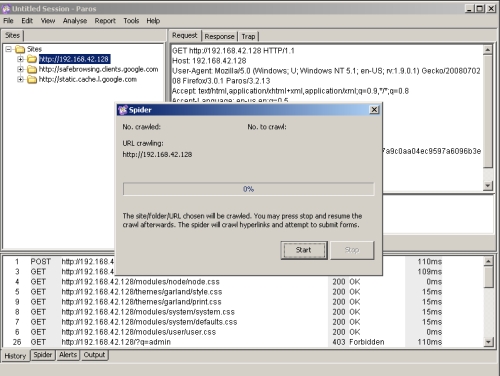Click the Accept header line in request
The image size is (500, 376).
pyautogui.click(x=290, y=91)
